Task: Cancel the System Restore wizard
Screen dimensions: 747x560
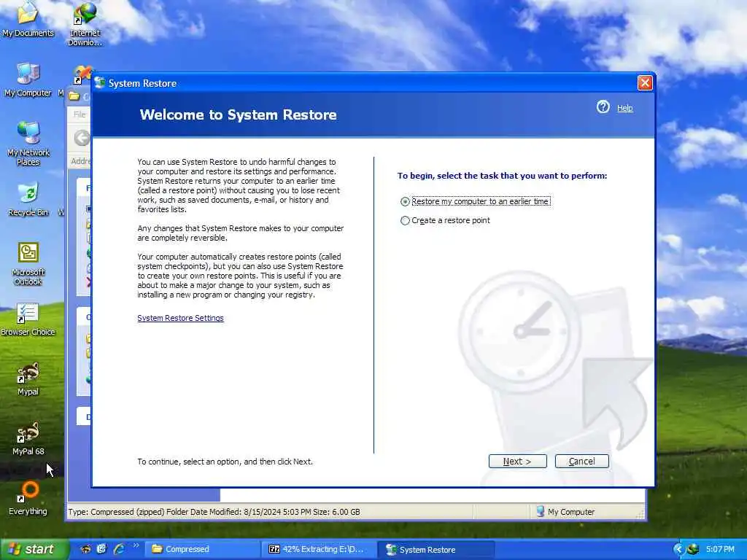Action: click(581, 461)
